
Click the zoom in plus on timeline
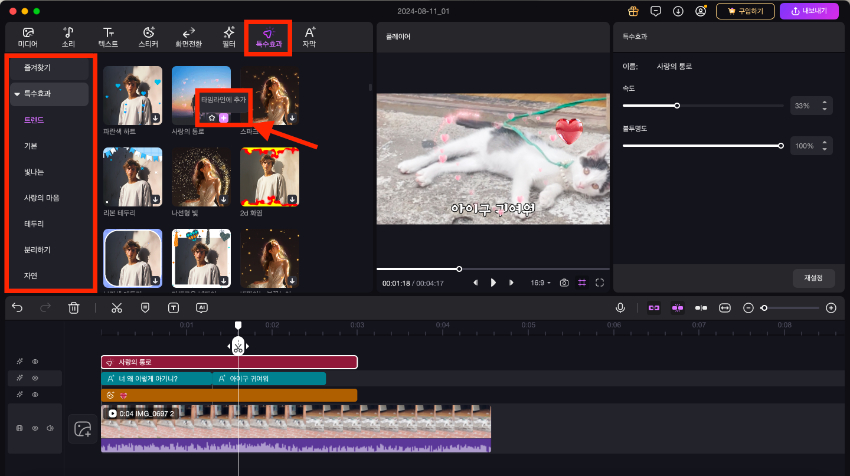point(830,308)
